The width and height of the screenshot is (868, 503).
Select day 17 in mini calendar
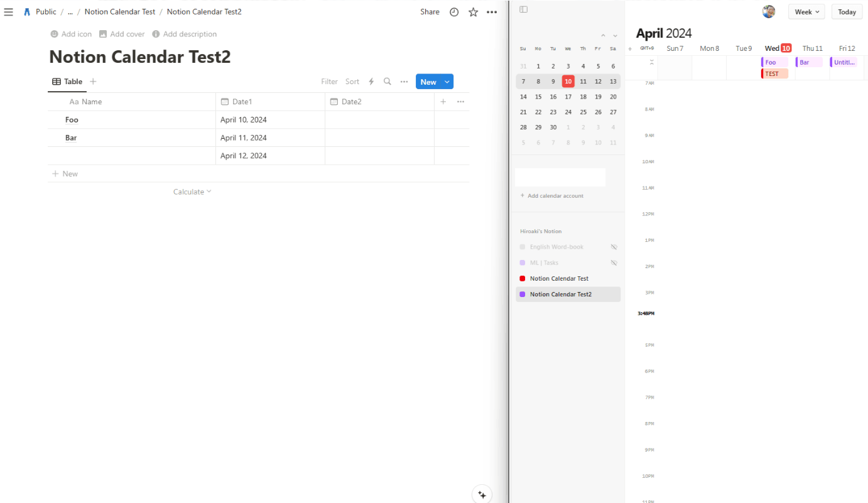[x=568, y=97]
